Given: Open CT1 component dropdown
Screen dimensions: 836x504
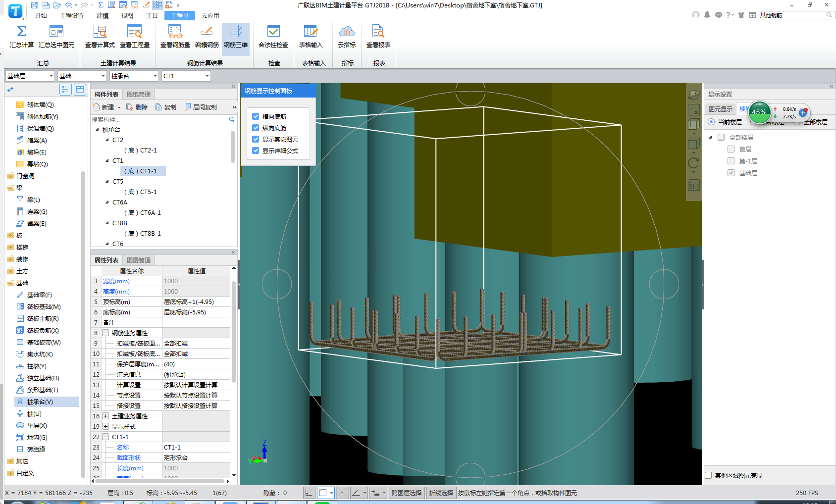Looking at the screenshot, I should click(x=186, y=76).
